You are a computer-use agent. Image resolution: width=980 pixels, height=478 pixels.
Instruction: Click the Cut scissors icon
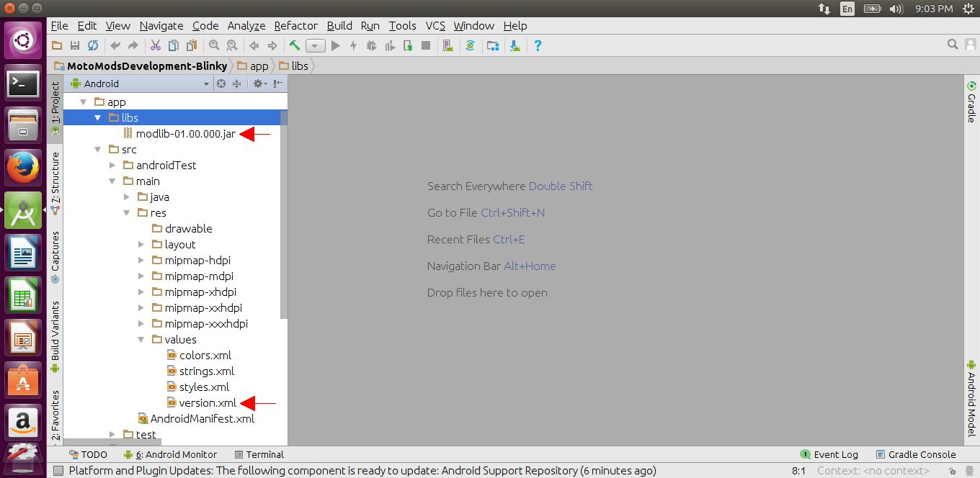pyautogui.click(x=155, y=45)
